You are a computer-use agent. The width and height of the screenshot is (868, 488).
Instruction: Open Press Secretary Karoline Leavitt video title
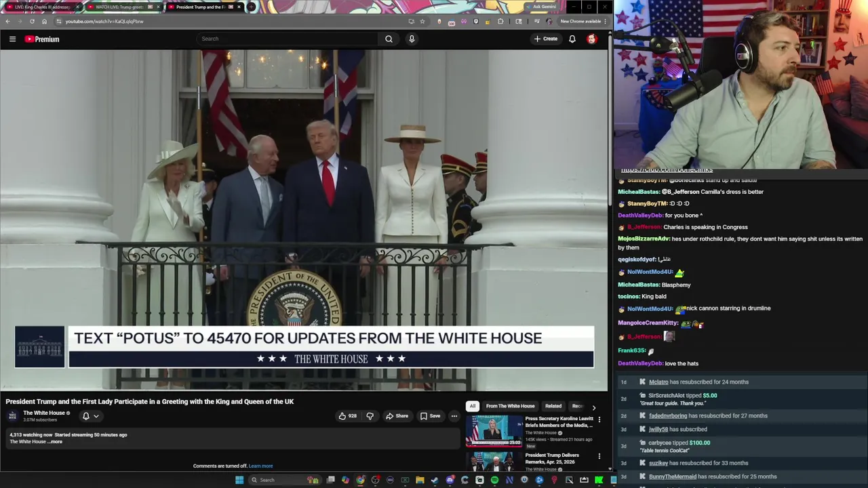click(x=559, y=422)
